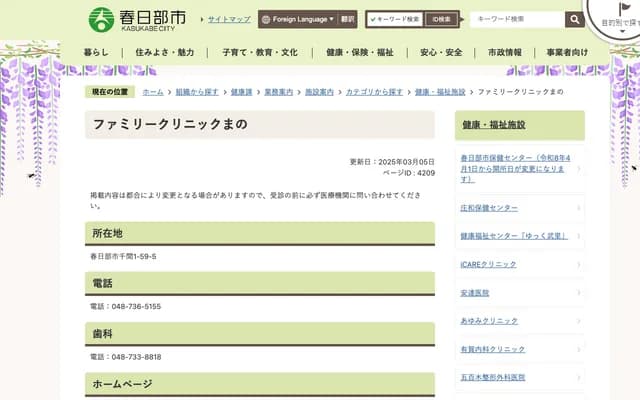Open the あゆみクリニック sidebar link
Viewport: 640px width, 400px height.
tap(489, 321)
